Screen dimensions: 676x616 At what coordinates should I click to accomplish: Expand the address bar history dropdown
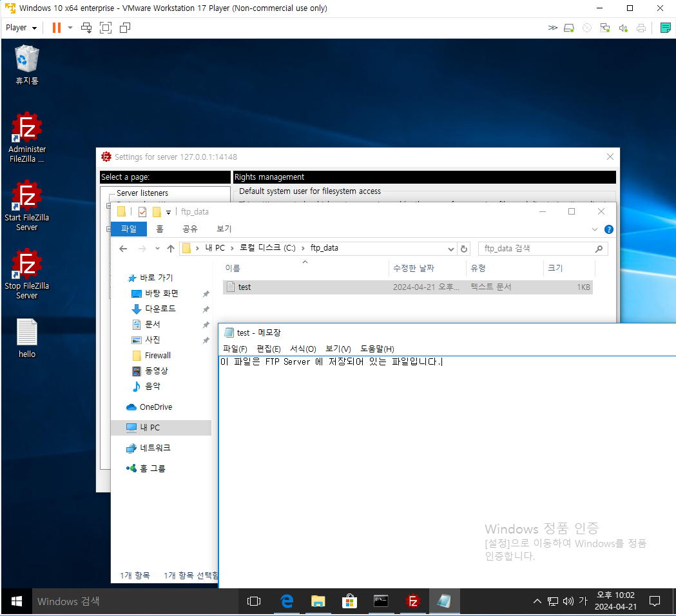451,249
